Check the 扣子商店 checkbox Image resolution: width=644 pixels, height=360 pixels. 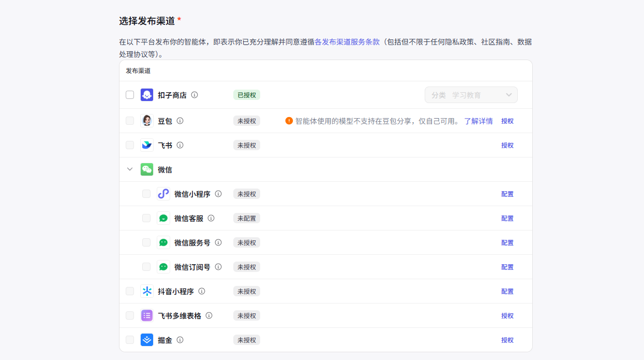pos(129,95)
